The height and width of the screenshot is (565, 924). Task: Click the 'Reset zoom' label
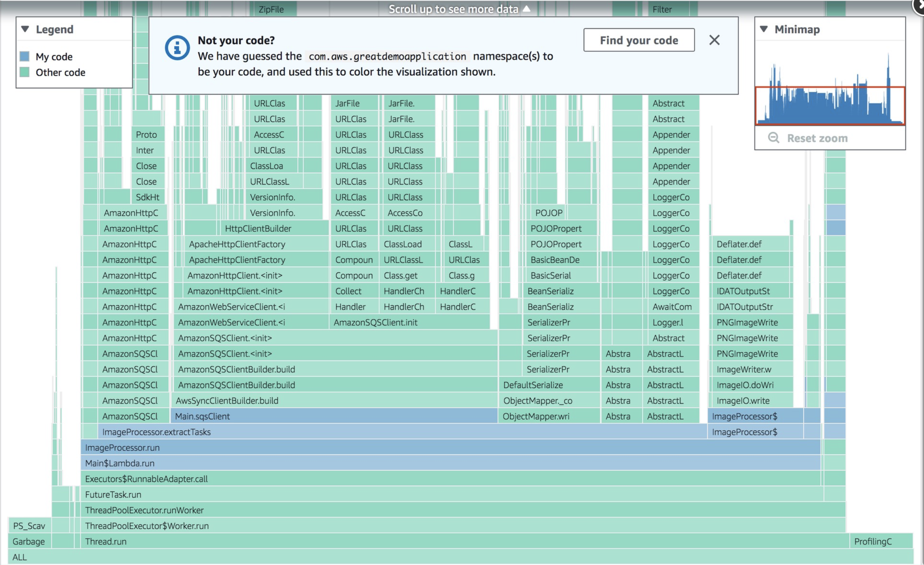(x=817, y=138)
